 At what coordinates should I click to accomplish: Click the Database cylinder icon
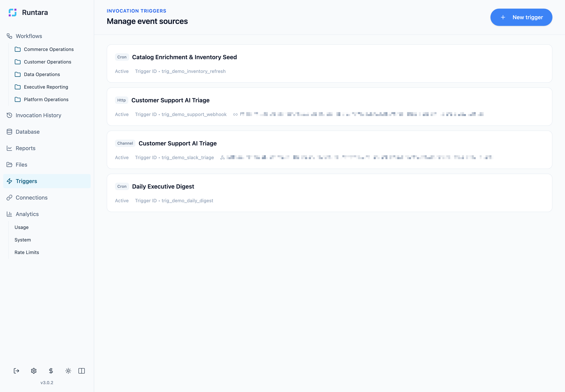coord(9,132)
